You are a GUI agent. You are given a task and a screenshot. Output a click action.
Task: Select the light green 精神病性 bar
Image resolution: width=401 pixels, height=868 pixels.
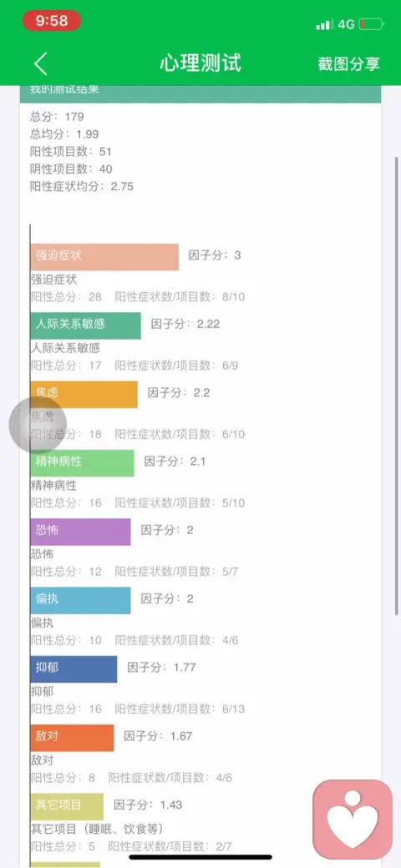83,462
